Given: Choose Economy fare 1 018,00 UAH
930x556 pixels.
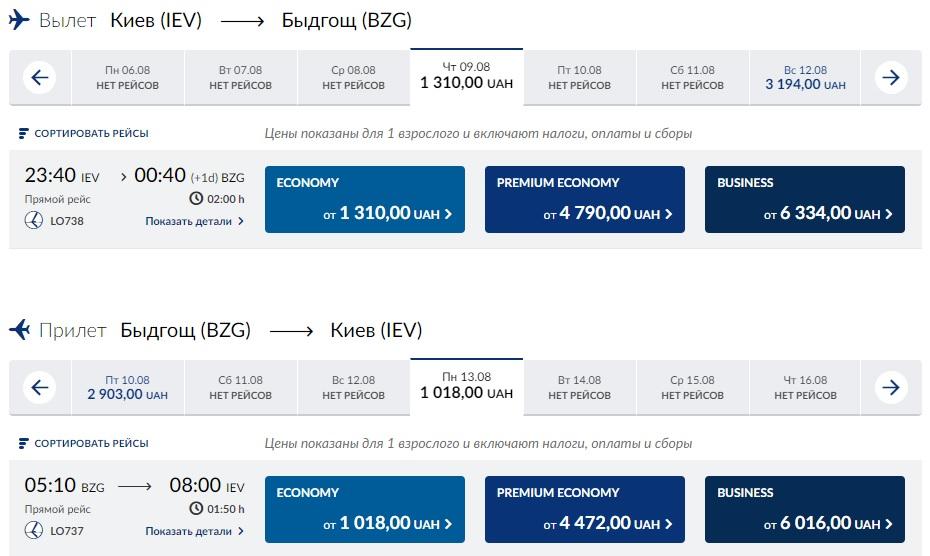Looking at the screenshot, I should (365, 509).
